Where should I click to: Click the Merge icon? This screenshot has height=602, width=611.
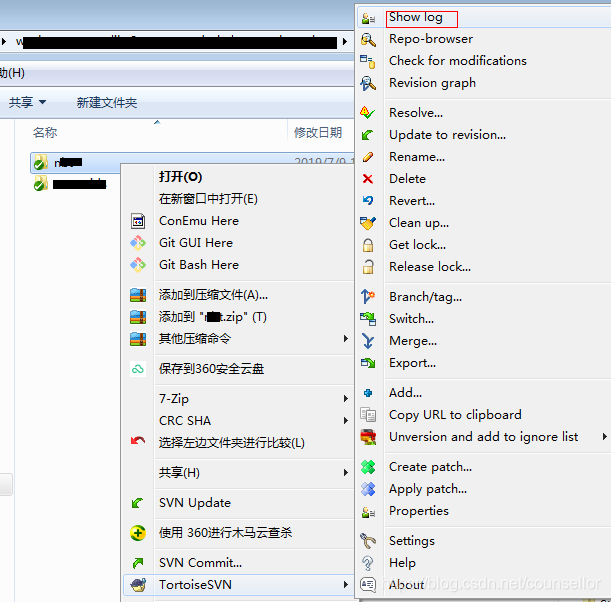click(368, 341)
